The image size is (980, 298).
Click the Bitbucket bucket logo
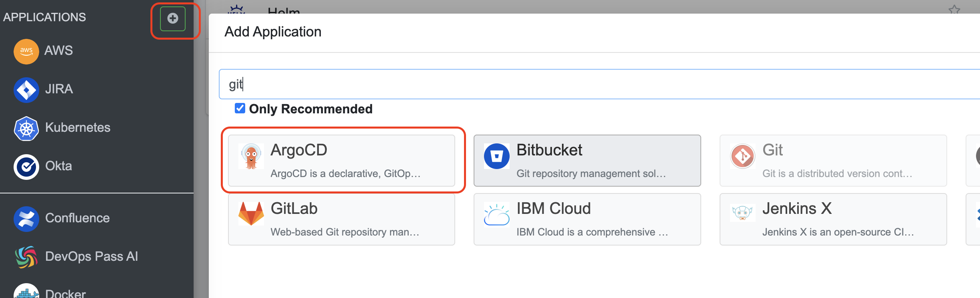tap(497, 156)
